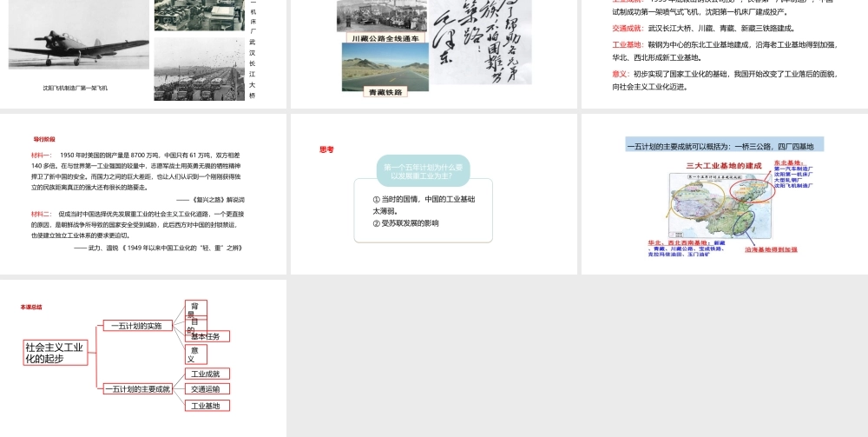Viewport: 868px width, 437px height.
Task: Select the bridge photo with lined-up vehicles
Action: 200,70
